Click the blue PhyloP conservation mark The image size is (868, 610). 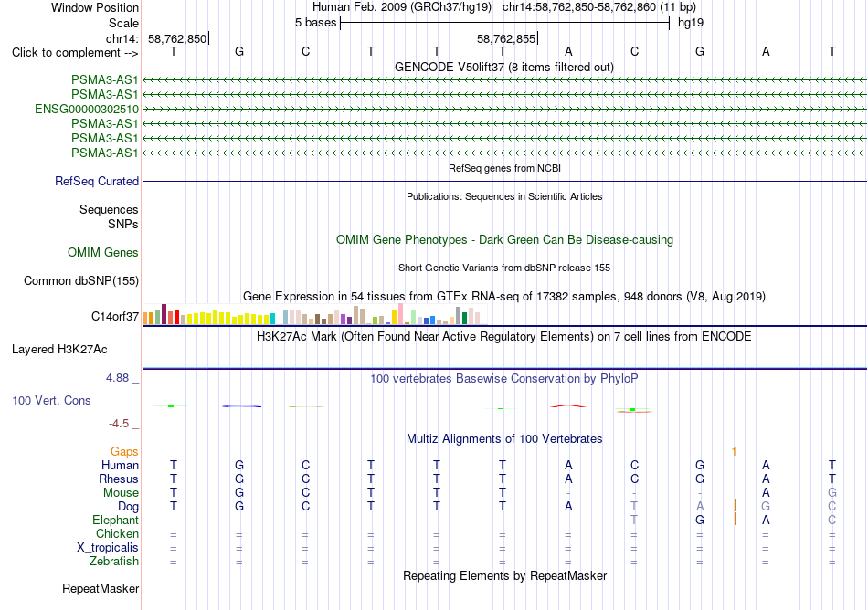point(242,406)
